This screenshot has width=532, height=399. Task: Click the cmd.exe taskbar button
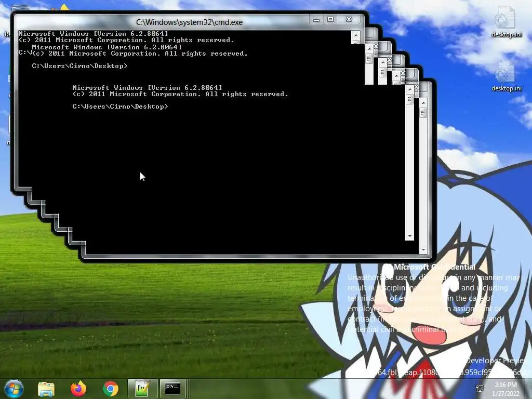coord(172,389)
